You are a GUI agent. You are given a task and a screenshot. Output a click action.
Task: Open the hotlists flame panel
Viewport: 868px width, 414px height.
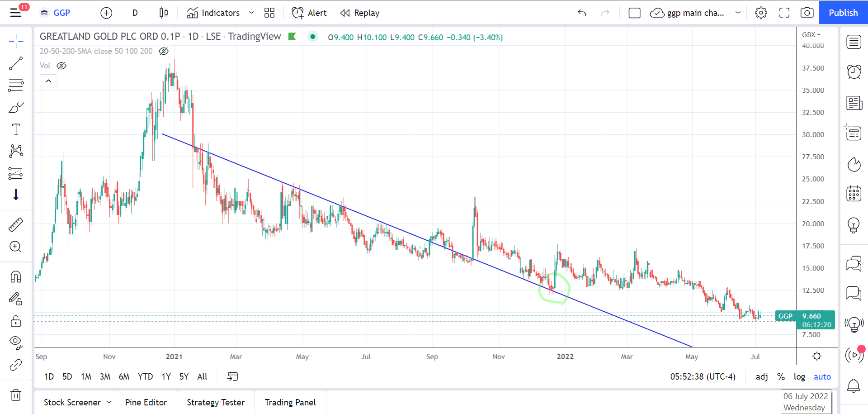tap(854, 165)
